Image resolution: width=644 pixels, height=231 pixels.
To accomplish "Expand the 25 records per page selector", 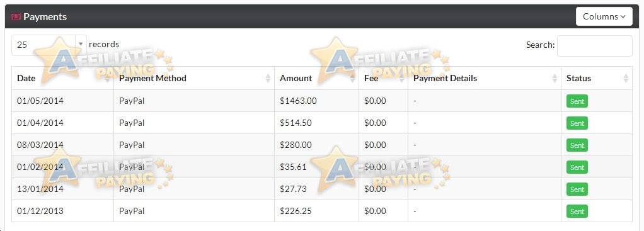I will (x=49, y=45).
